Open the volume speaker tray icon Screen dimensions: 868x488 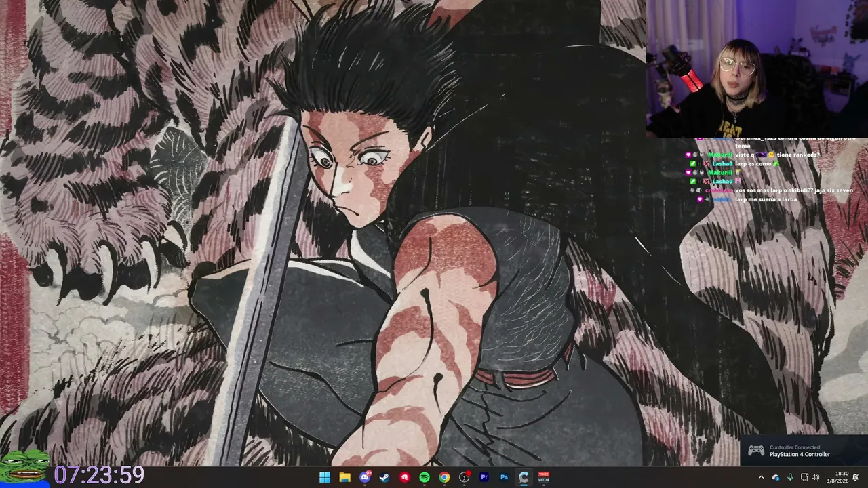tap(816, 477)
